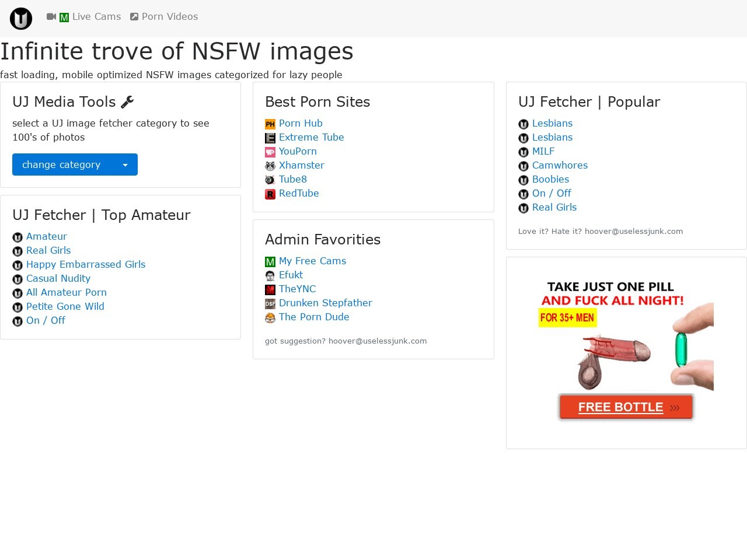This screenshot has width=747, height=560.
Task: Click the red R icon beside RedTube
Action: coord(270,194)
